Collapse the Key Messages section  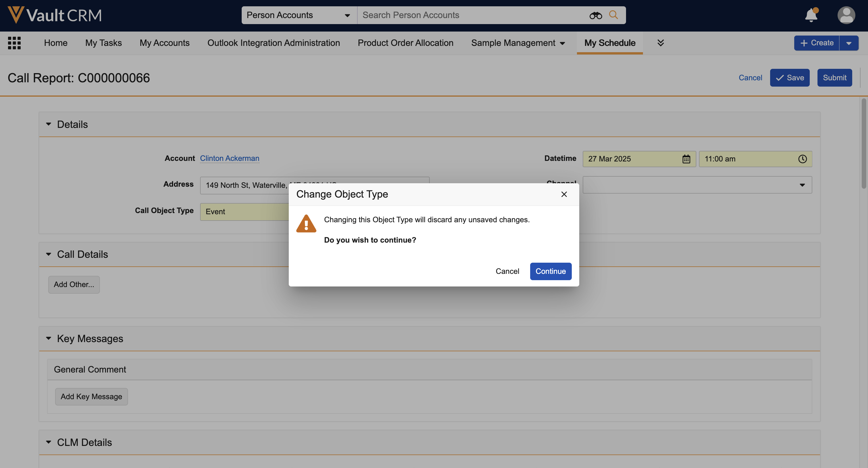[49, 338]
